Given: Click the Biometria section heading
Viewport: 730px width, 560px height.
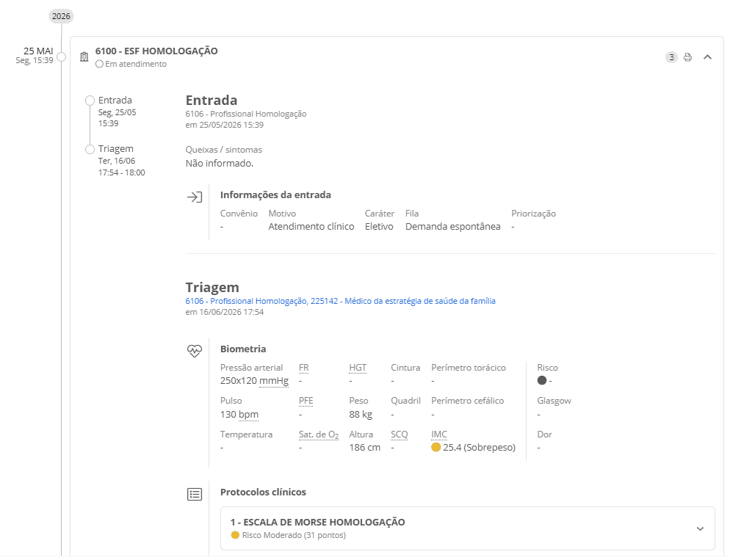Looking at the screenshot, I should (243, 349).
